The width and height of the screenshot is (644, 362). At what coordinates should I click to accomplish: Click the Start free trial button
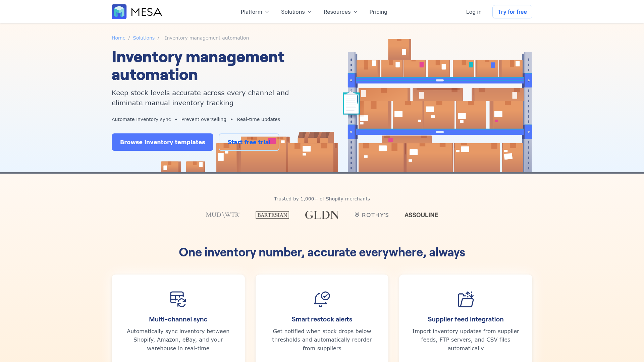tap(249, 142)
